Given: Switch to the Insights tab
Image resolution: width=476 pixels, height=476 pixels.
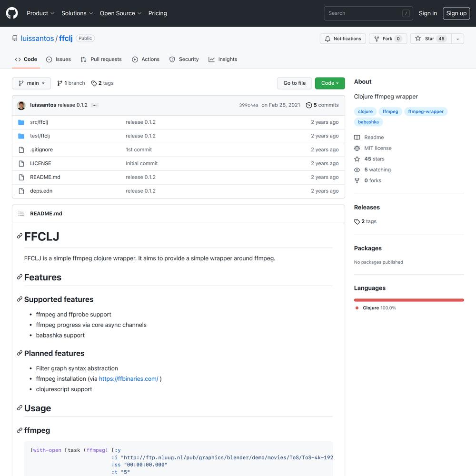Looking at the screenshot, I should pyautogui.click(x=223, y=59).
